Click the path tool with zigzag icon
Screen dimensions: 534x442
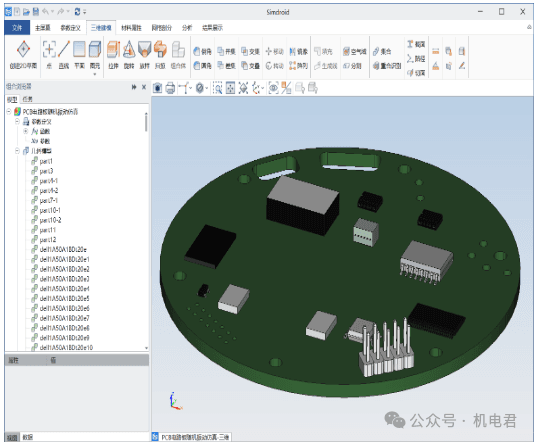click(416, 58)
